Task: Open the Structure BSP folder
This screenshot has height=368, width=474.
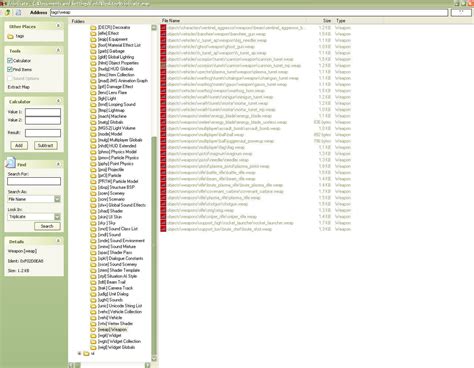Action: coord(112,187)
